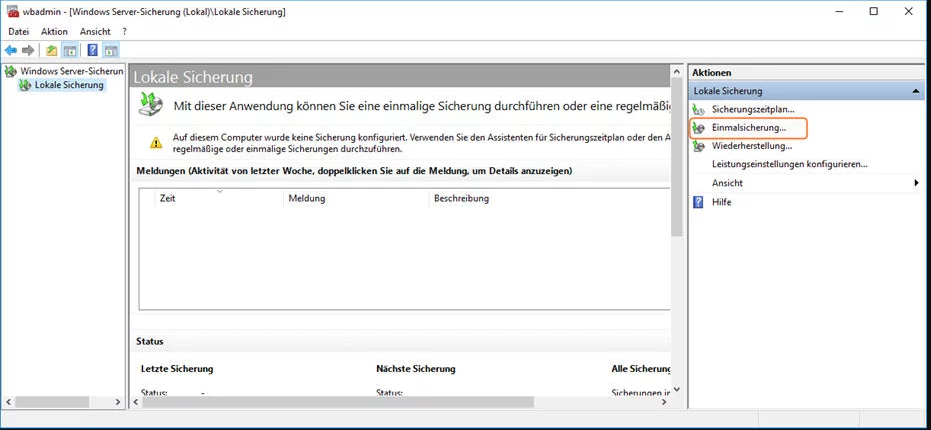Click the Alle Sicherung heading
931x430 pixels.
[x=641, y=369]
